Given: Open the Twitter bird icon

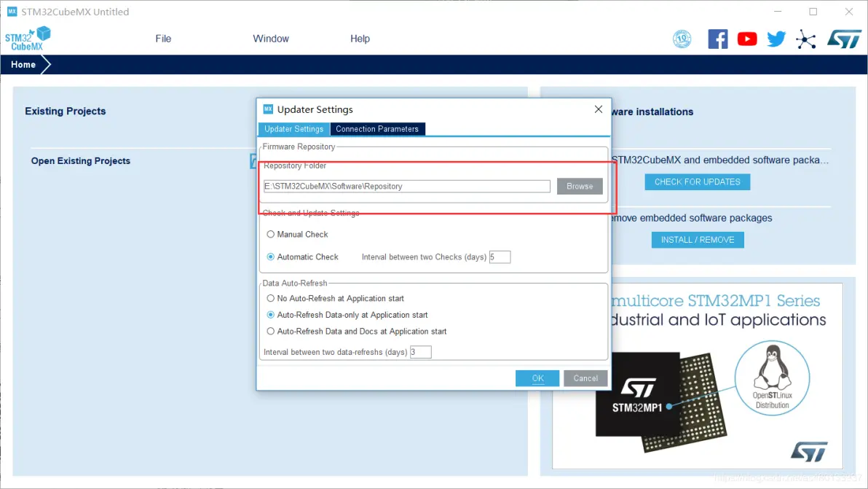Looking at the screenshot, I should click(776, 39).
